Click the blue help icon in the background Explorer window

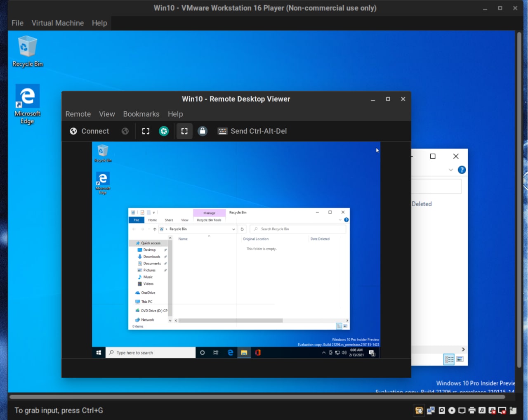(462, 170)
